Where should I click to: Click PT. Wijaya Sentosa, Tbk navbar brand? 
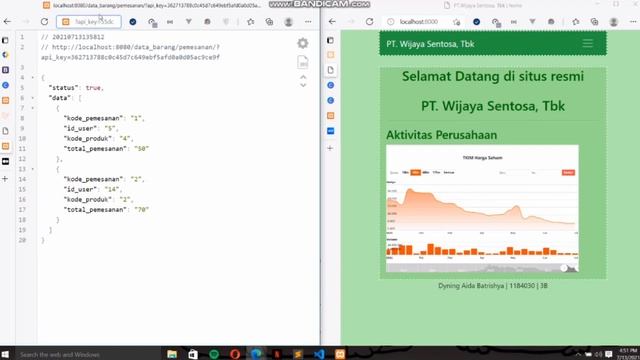(x=430, y=44)
